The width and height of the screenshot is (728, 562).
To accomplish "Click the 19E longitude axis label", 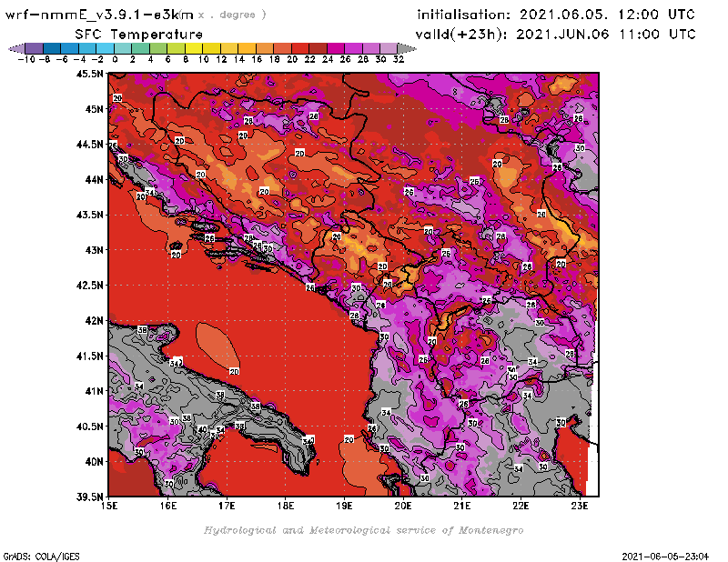I will [345, 506].
